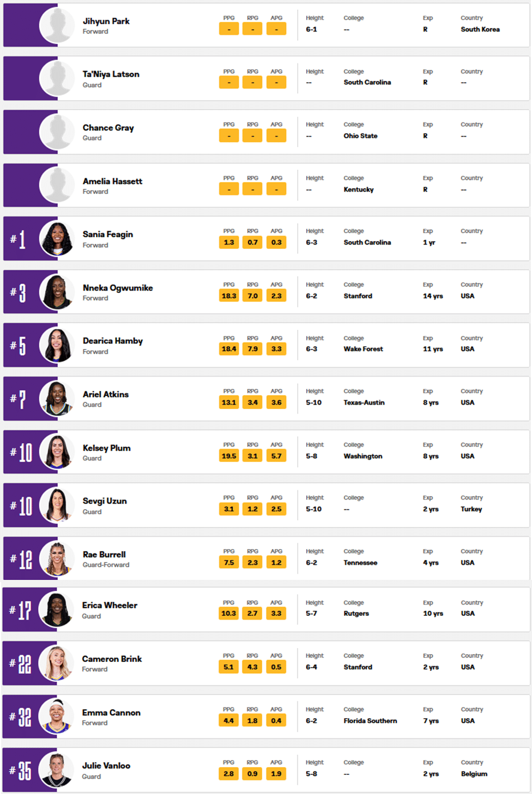Select the Amelia Hassett name link

coord(112,182)
